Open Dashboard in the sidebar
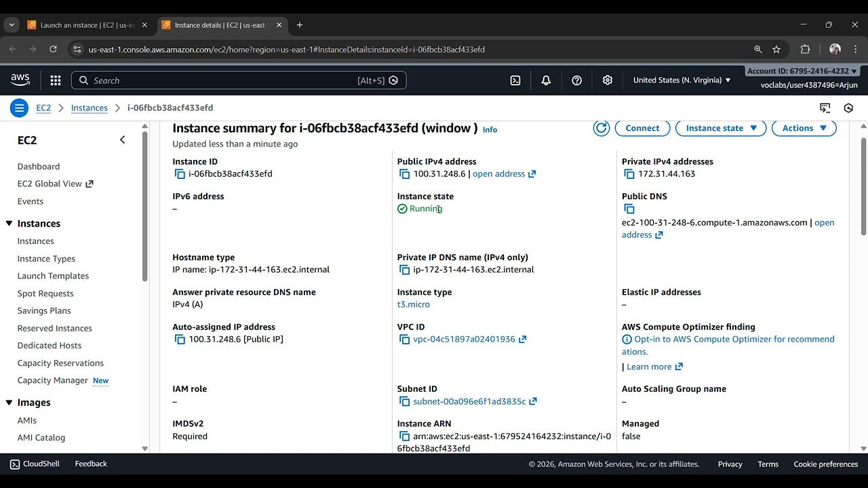 [39, 167]
